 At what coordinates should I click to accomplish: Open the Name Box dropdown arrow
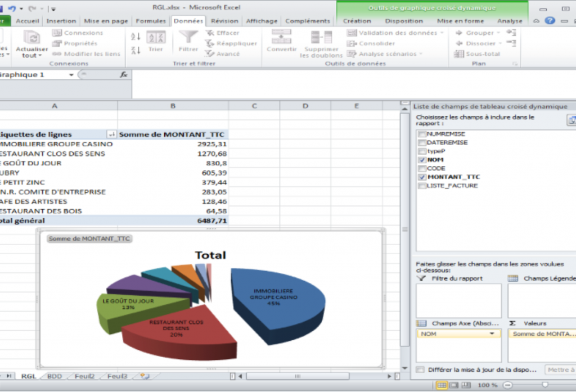[71, 75]
